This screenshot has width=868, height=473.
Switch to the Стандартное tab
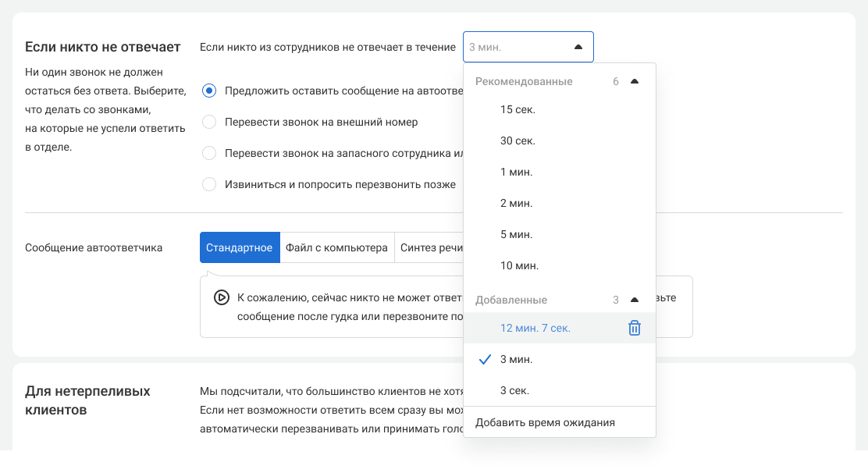click(x=240, y=248)
